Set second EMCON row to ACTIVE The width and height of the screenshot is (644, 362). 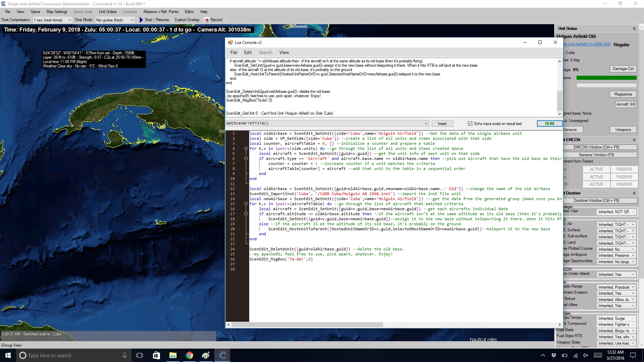(596, 177)
